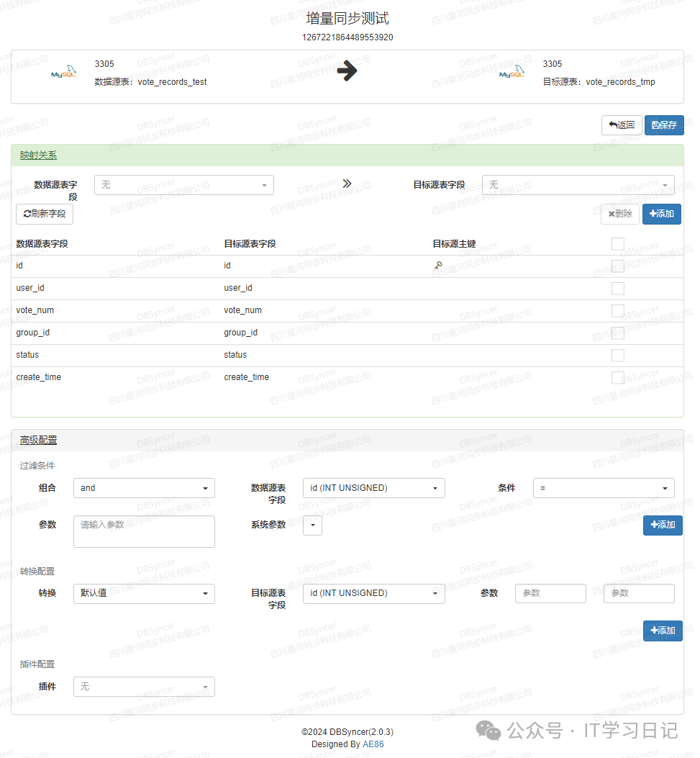
Task: Save the configuration with 保存
Action: [663, 125]
